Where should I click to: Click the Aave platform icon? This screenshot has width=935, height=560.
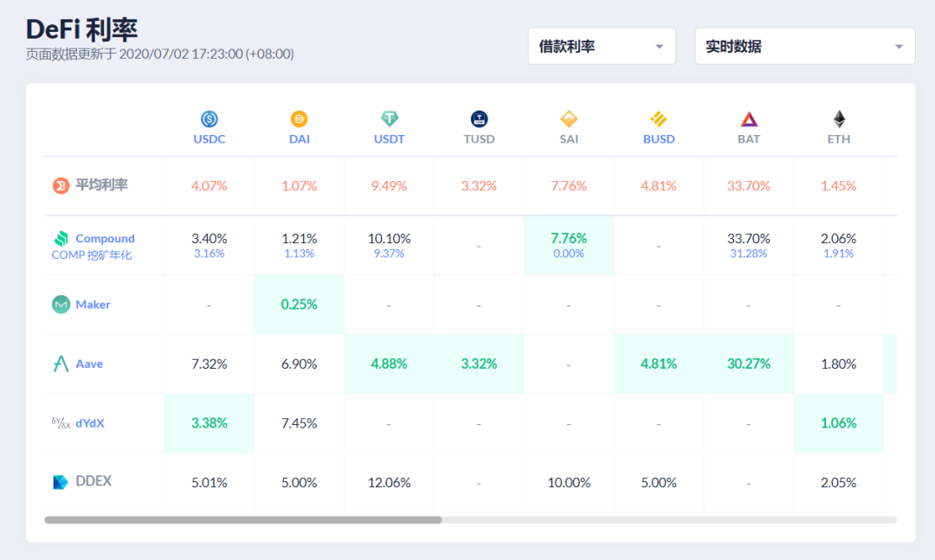click(61, 364)
